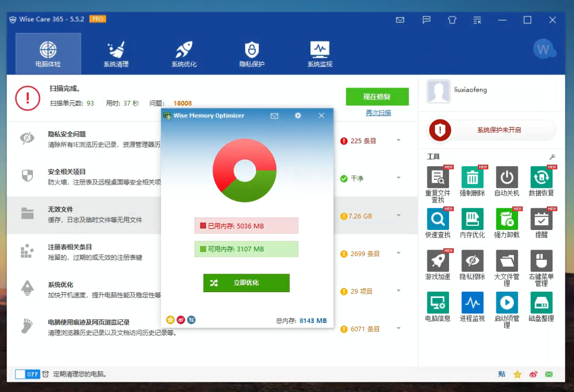Click the star icon in bottom status bar
This screenshot has width=574, height=392.
tap(517, 374)
